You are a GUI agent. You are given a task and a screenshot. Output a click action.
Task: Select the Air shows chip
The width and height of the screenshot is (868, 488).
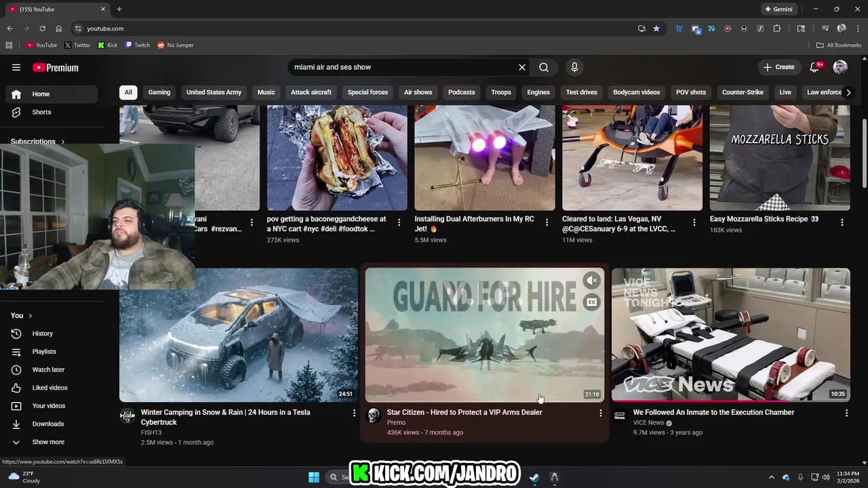pyautogui.click(x=418, y=92)
